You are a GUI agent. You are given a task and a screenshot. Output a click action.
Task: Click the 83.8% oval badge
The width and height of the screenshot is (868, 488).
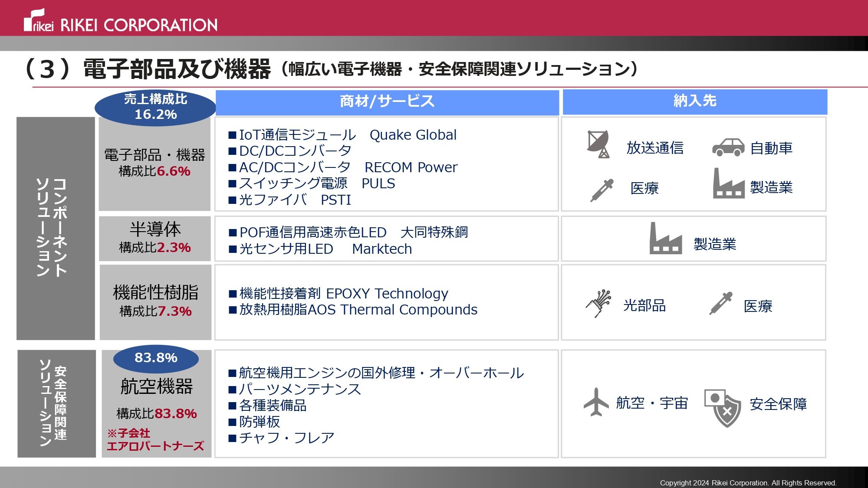[156, 358]
